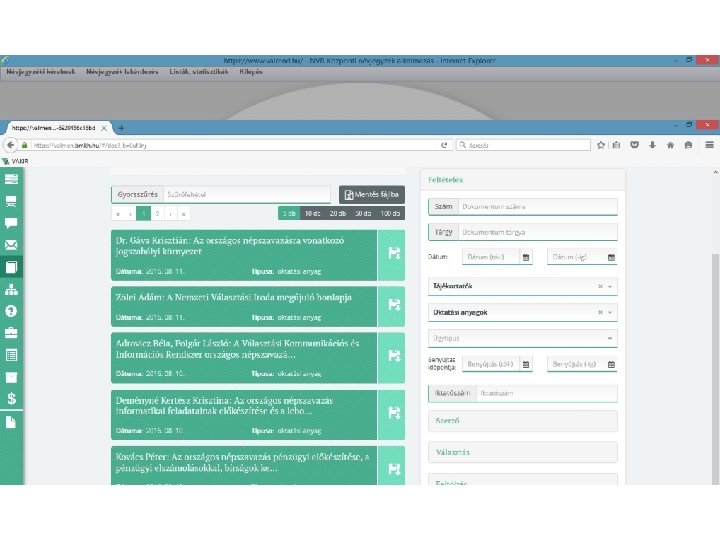This screenshot has width=720, height=540.
Task: Show 20 db items per page
Action: pyautogui.click(x=338, y=214)
